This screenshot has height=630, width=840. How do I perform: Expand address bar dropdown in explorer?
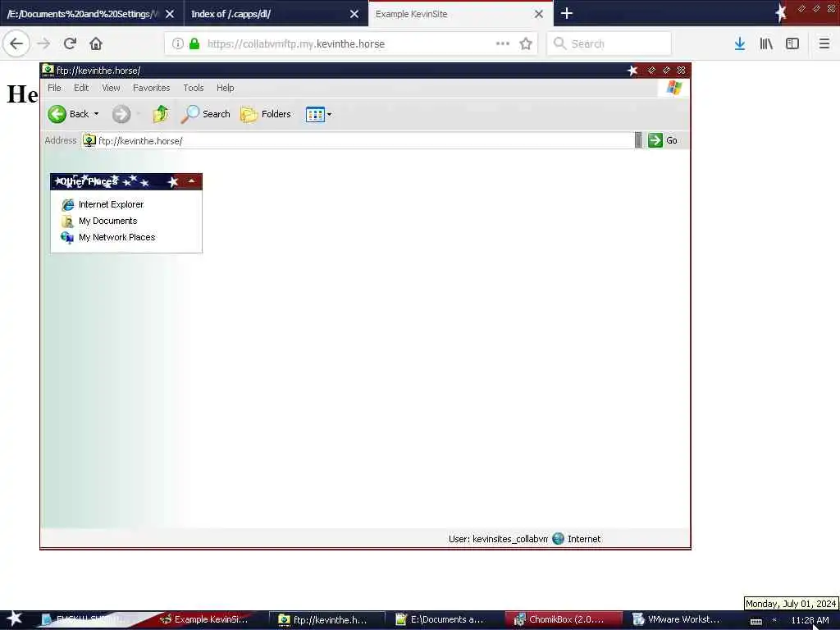637,140
